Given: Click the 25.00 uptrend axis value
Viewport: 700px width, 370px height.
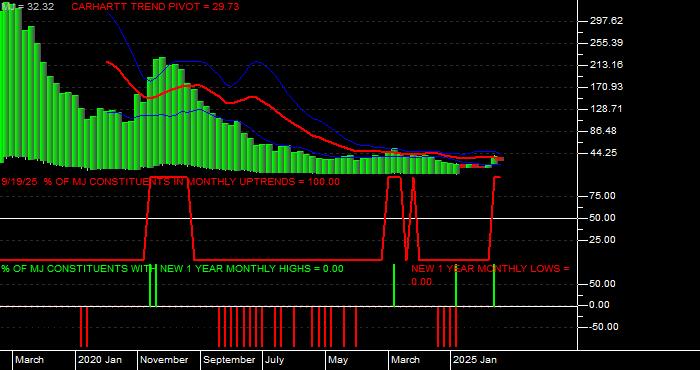Looking at the screenshot, I should 604,240.
